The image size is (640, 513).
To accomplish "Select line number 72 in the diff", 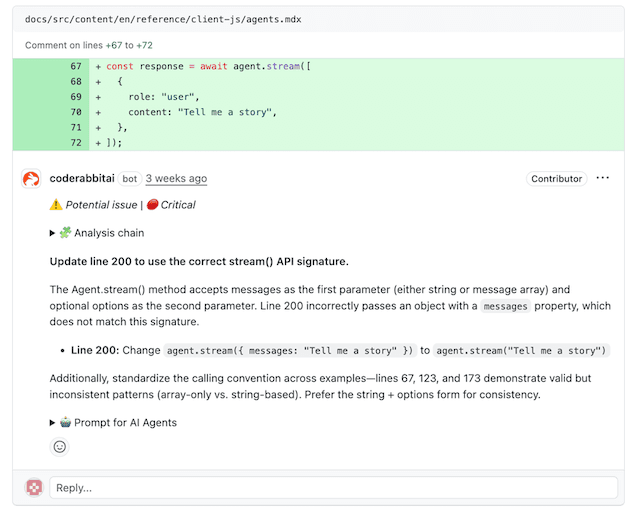I will tap(75, 142).
